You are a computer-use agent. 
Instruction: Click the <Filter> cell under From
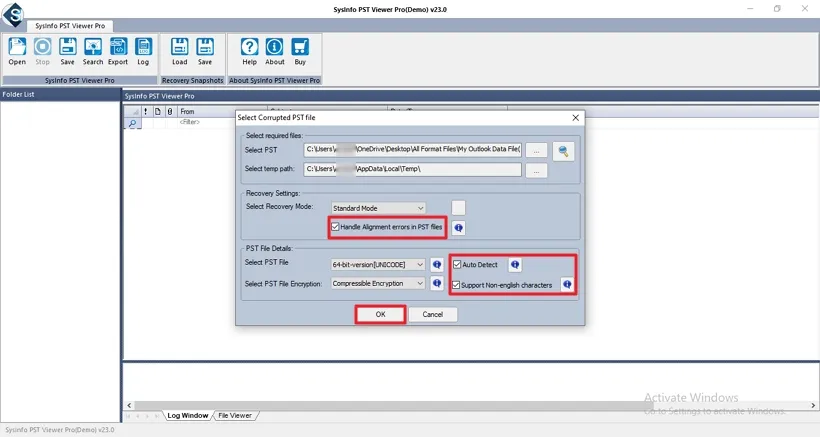[189, 122]
